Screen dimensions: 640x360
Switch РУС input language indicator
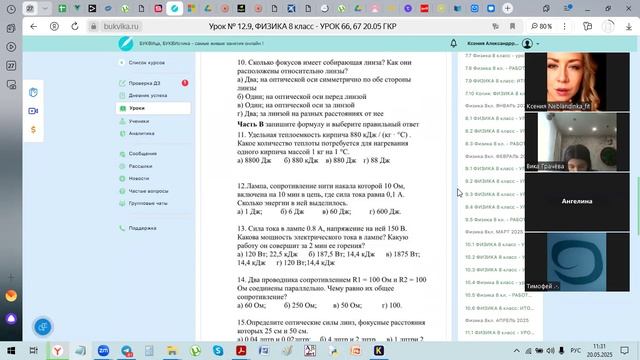click(x=576, y=351)
